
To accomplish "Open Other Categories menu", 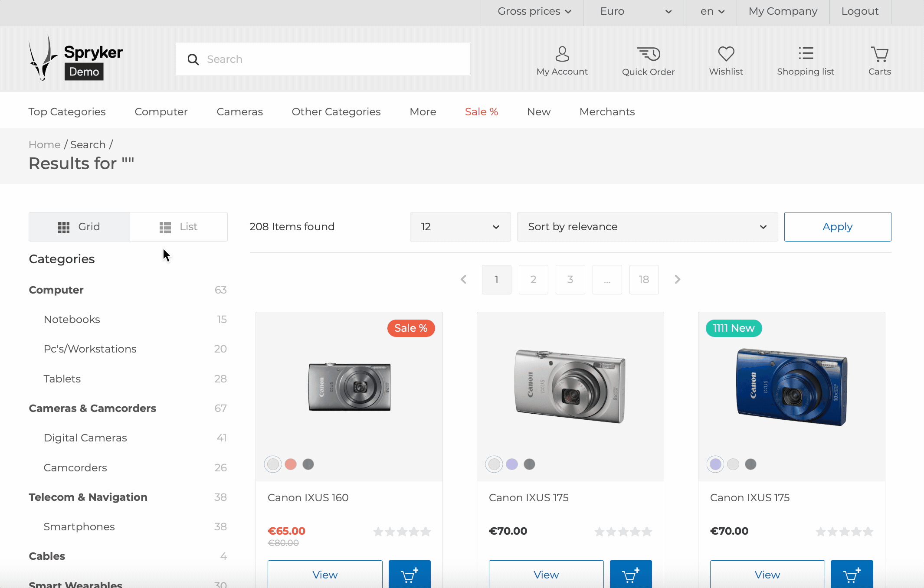I will (336, 111).
